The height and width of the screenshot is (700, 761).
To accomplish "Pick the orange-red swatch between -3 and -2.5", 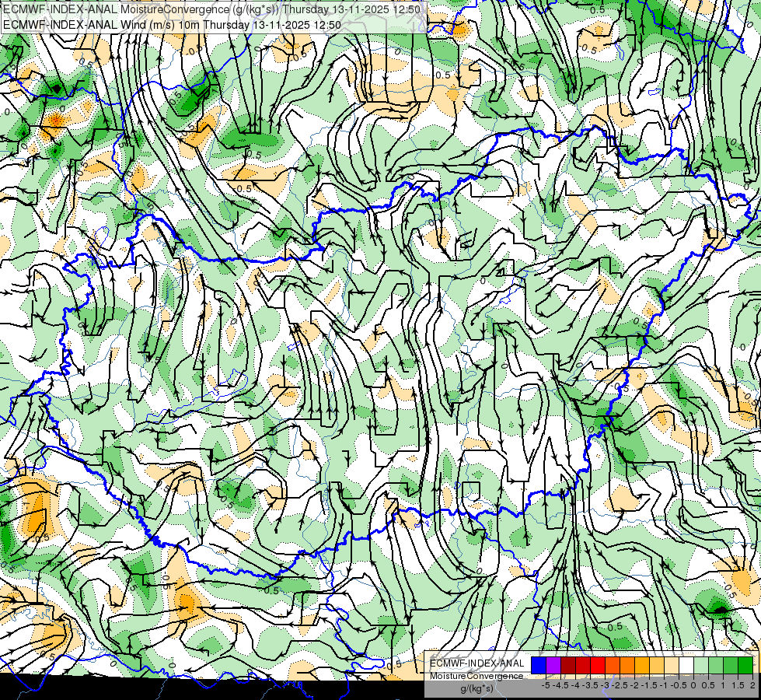I will pyautogui.click(x=613, y=665).
